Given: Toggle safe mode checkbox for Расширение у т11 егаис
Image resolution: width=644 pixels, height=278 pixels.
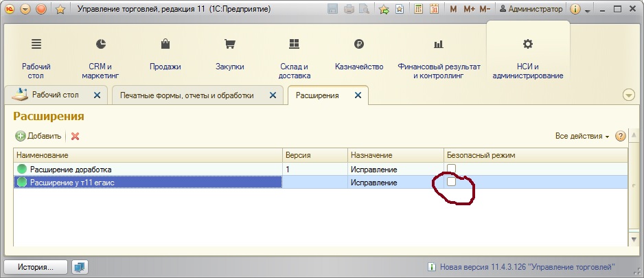Looking at the screenshot, I should pos(451,181).
